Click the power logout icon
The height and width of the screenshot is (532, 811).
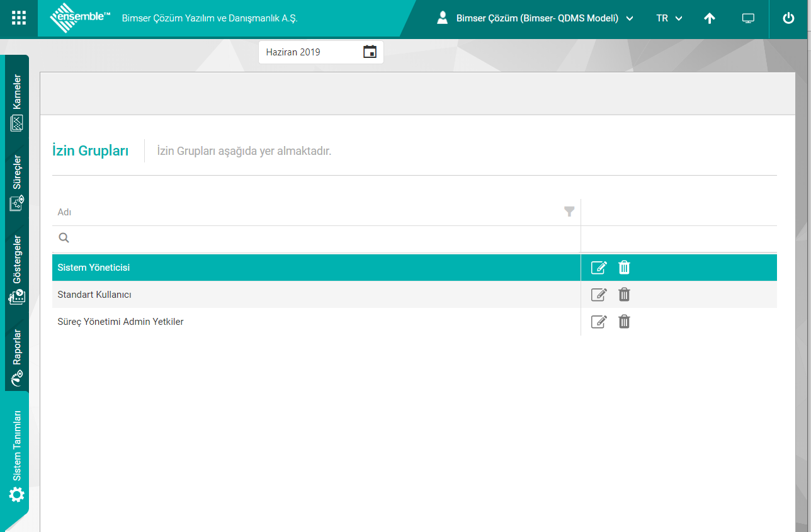pyautogui.click(x=788, y=19)
